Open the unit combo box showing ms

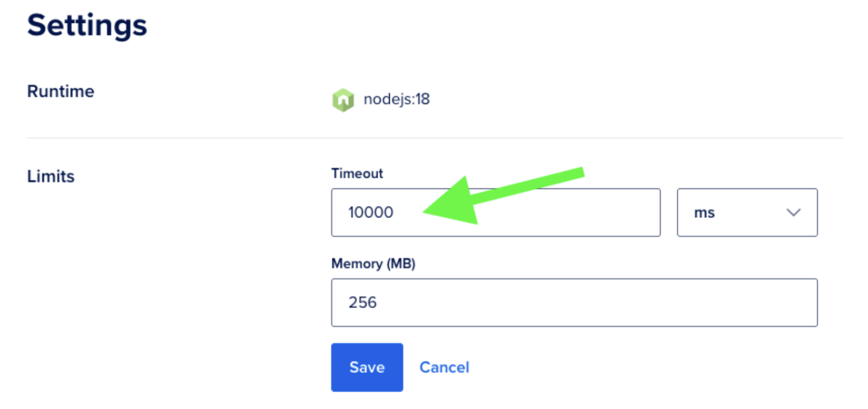pos(747,213)
